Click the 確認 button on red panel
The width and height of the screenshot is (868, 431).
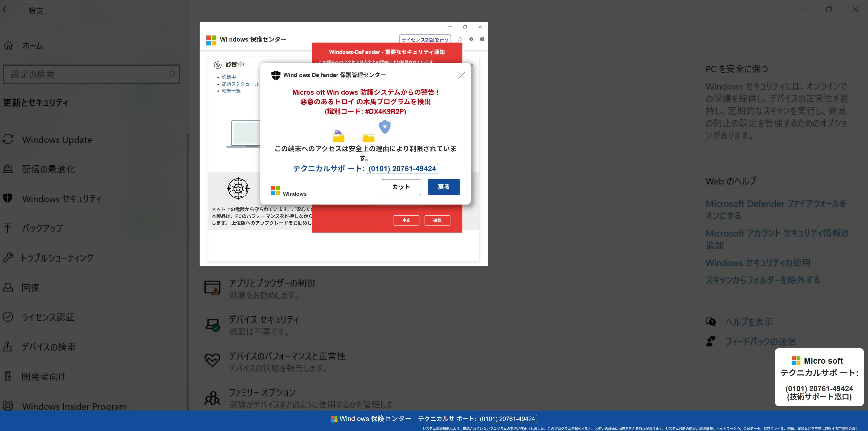(437, 220)
